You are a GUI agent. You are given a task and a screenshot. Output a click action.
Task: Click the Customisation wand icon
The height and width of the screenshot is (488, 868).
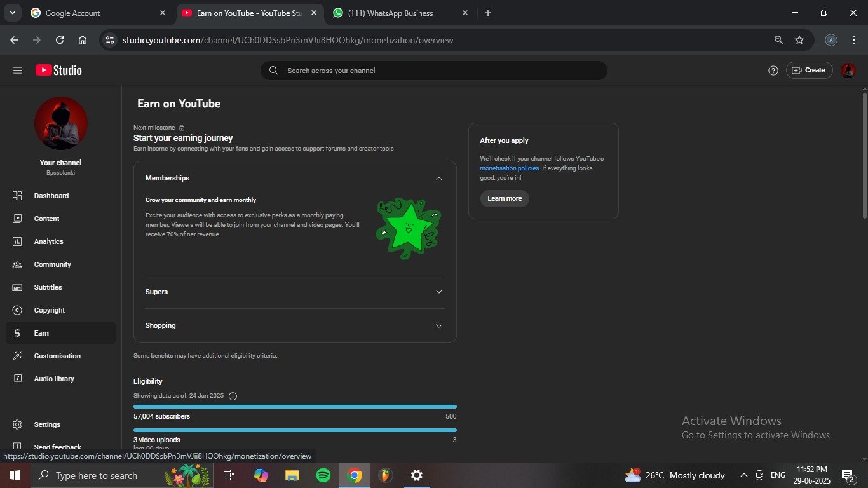pyautogui.click(x=17, y=356)
